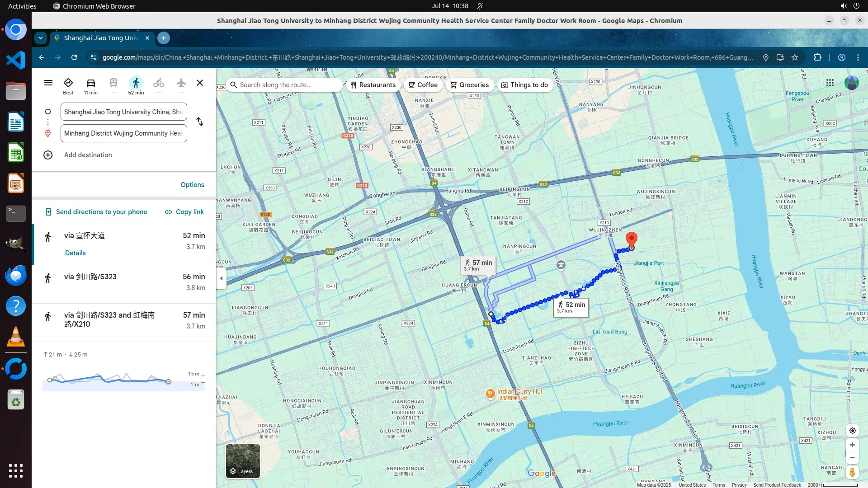Enable the Groceries filter chip

[x=469, y=85]
